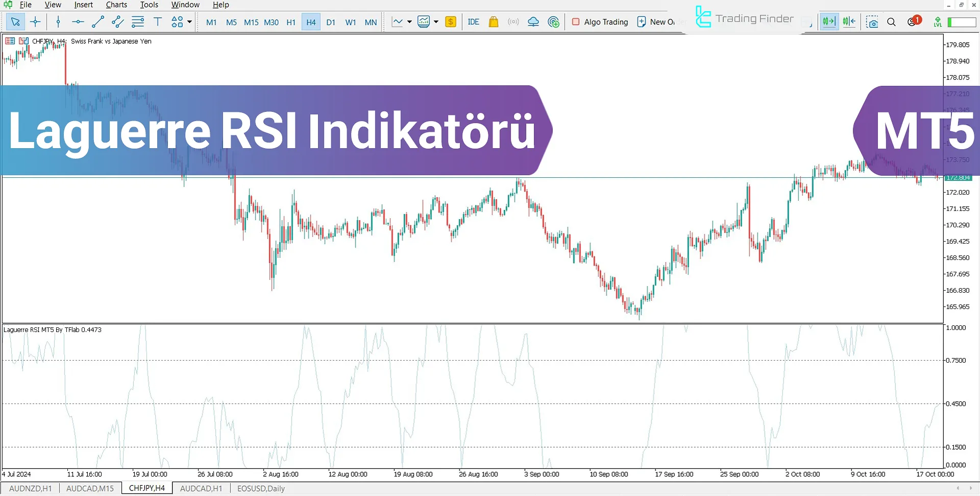Switch to the AUDCAD,H1 chart tab
This screenshot has height=496, width=980.
click(201, 488)
